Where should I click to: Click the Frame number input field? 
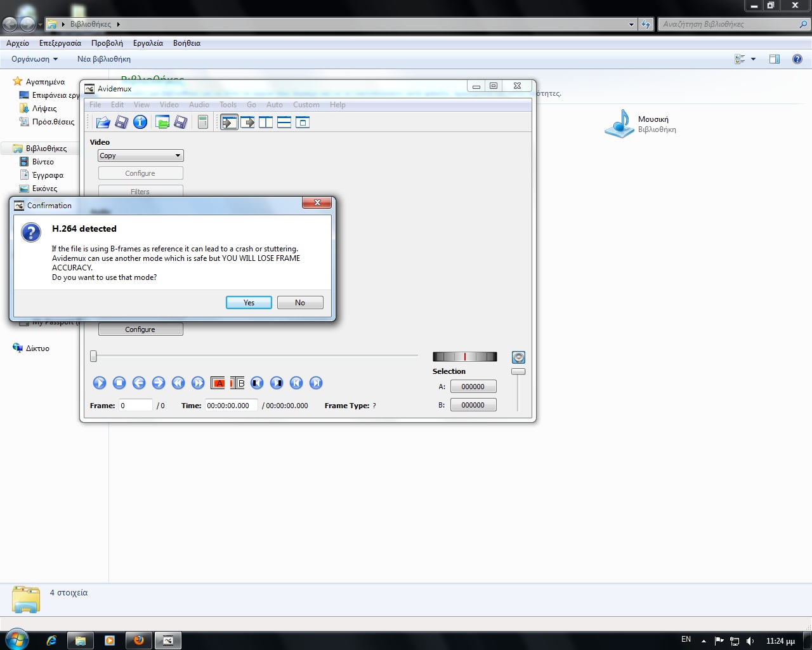tap(136, 406)
